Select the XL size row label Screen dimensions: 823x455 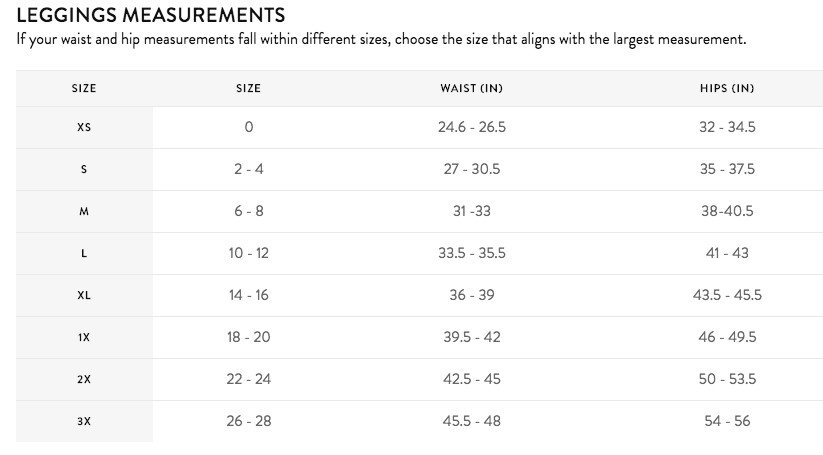point(84,296)
